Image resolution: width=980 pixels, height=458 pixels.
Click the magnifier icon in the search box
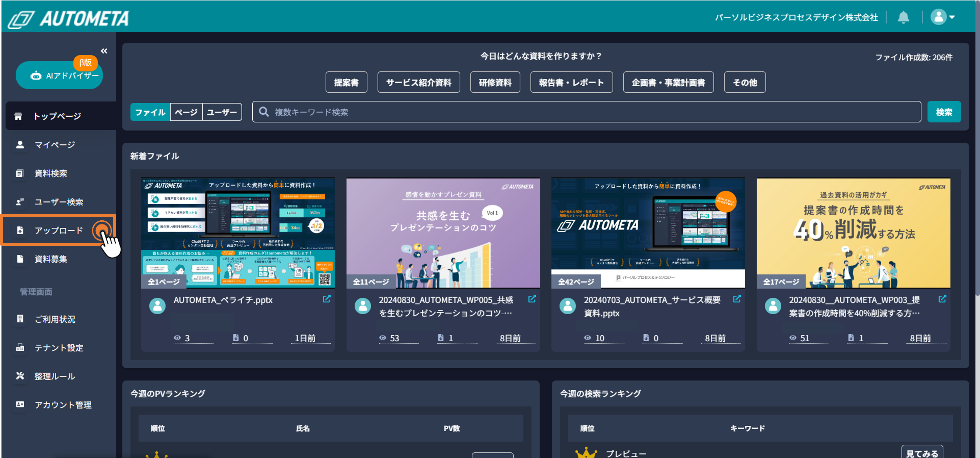[x=264, y=112]
